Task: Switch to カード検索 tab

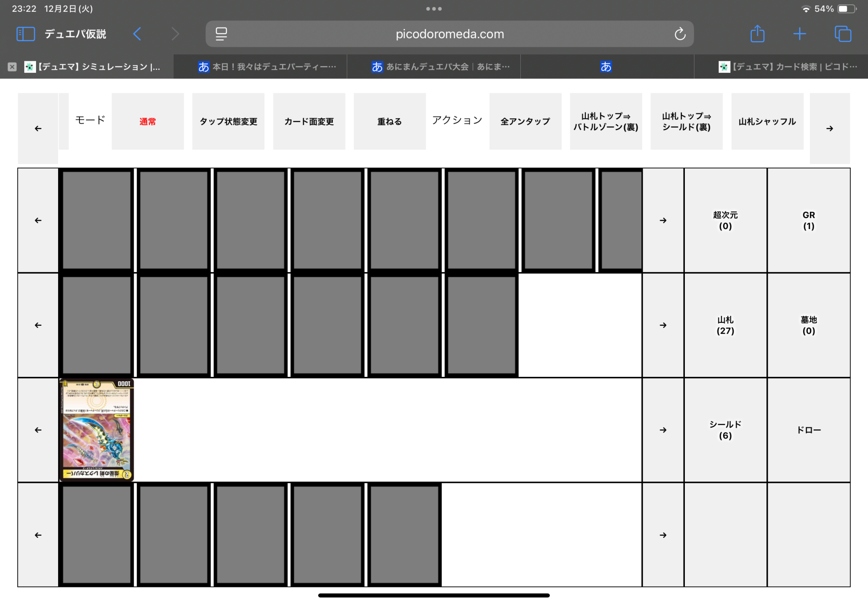Action: tap(788, 67)
